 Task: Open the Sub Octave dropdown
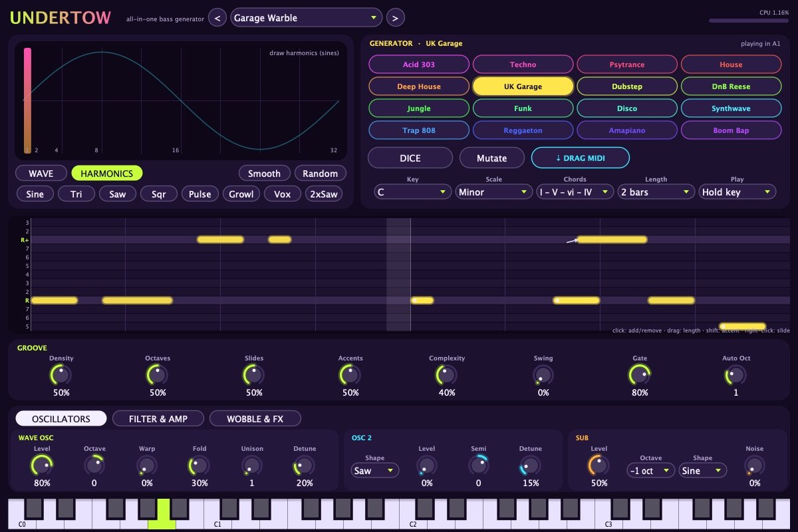point(651,471)
